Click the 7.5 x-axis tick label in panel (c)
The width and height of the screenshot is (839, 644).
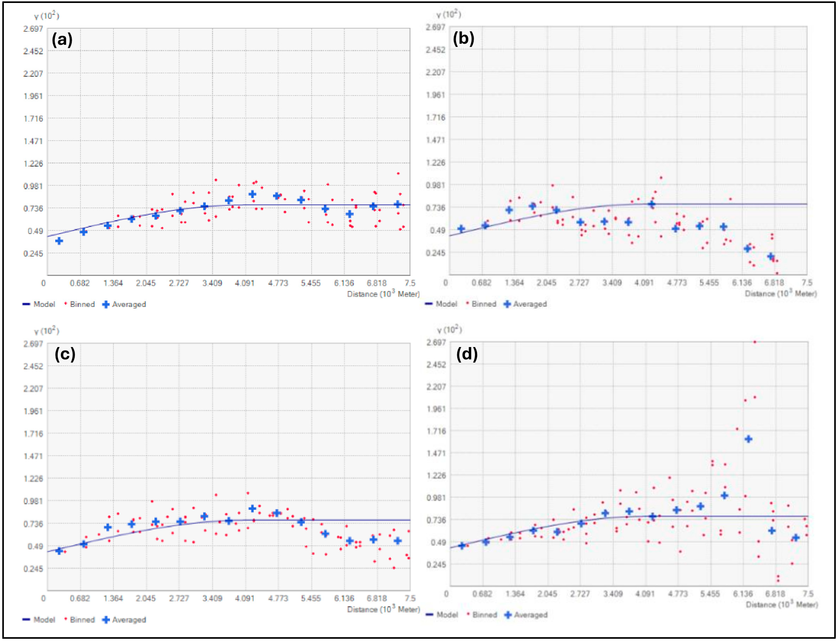click(x=410, y=598)
